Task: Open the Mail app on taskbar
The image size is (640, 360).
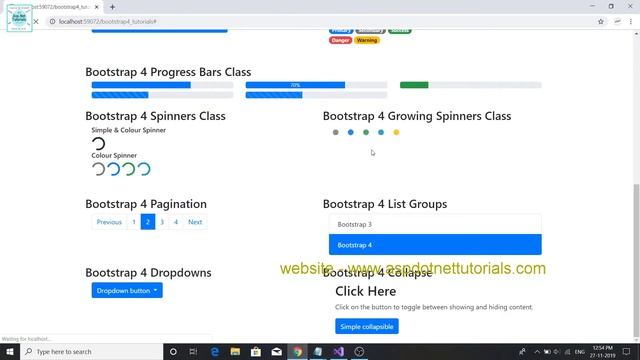Action: [276, 351]
